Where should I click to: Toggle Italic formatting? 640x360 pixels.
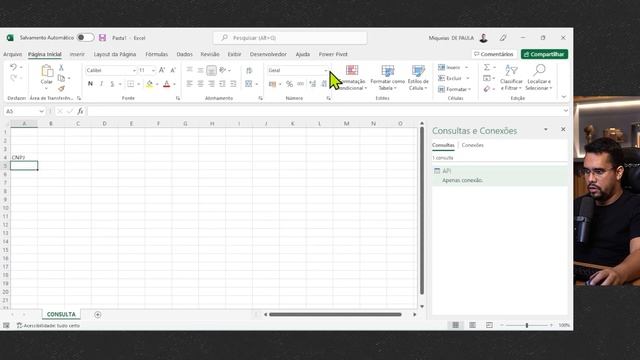pos(101,84)
